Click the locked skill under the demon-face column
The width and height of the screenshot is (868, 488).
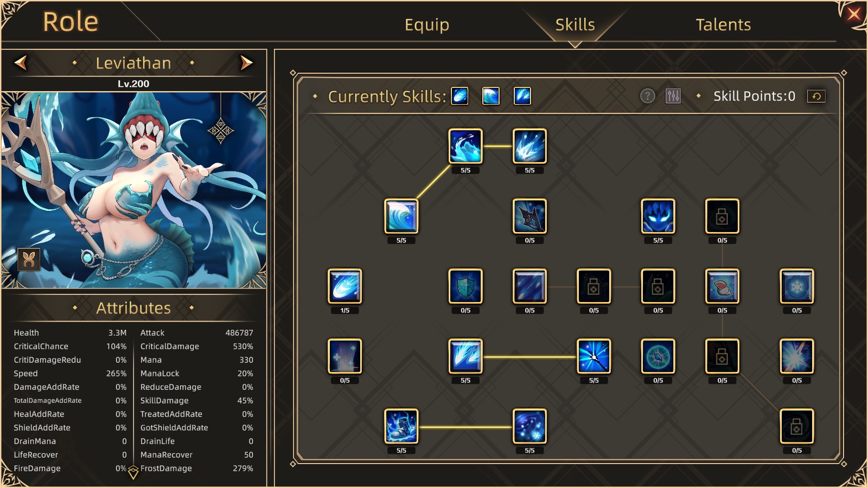(658, 286)
